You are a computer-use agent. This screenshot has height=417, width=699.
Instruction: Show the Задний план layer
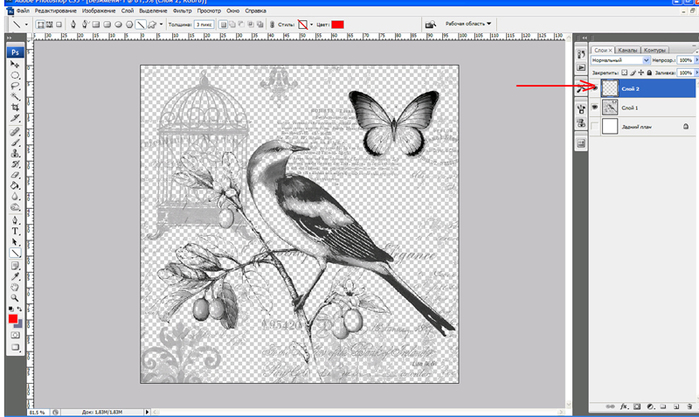click(x=595, y=127)
